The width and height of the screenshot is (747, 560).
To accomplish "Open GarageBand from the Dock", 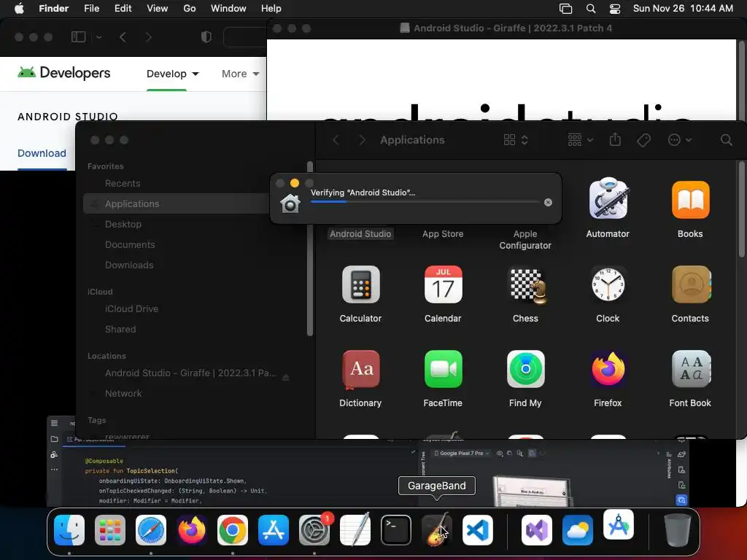I will tap(436, 530).
